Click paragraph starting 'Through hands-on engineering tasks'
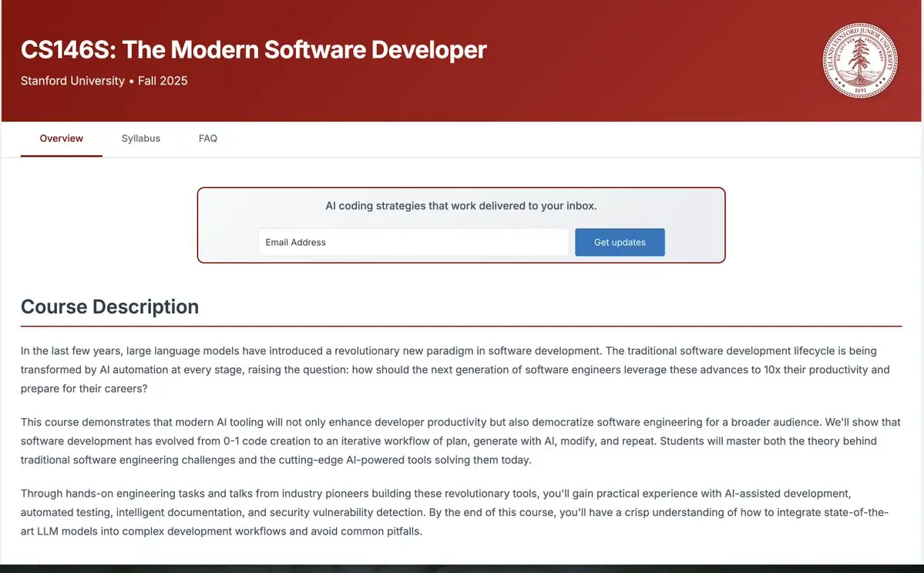This screenshot has height=573, width=924. tap(455, 512)
